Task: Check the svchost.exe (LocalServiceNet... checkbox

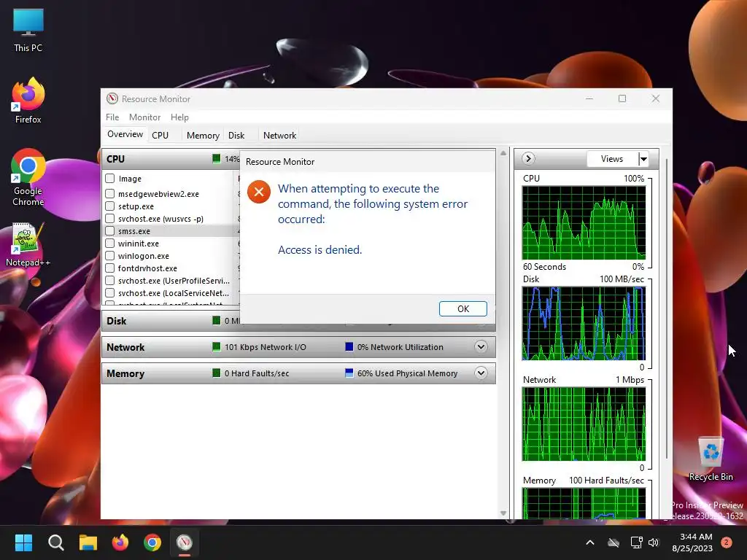Action: [x=110, y=293]
